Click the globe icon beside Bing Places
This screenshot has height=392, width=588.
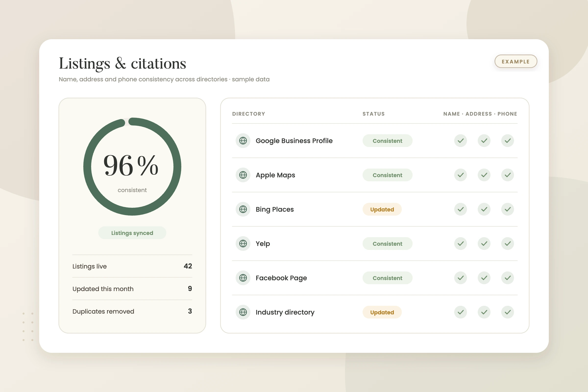[243, 209]
